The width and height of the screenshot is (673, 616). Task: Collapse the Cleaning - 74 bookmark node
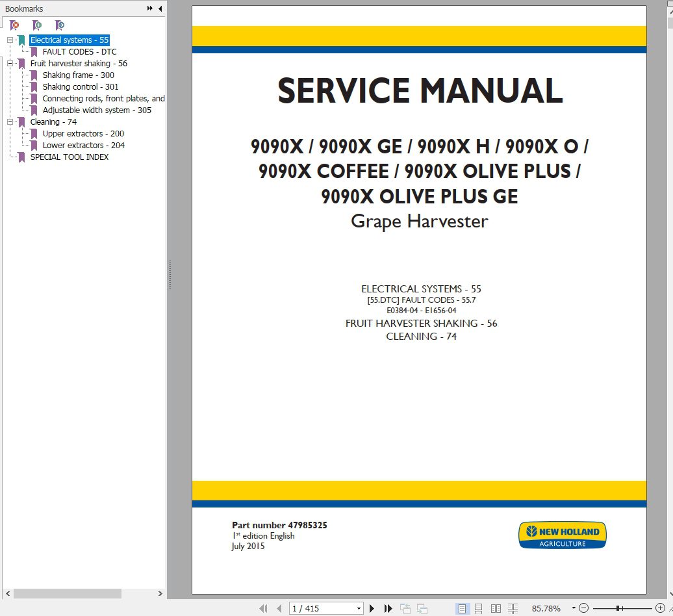click(11, 122)
